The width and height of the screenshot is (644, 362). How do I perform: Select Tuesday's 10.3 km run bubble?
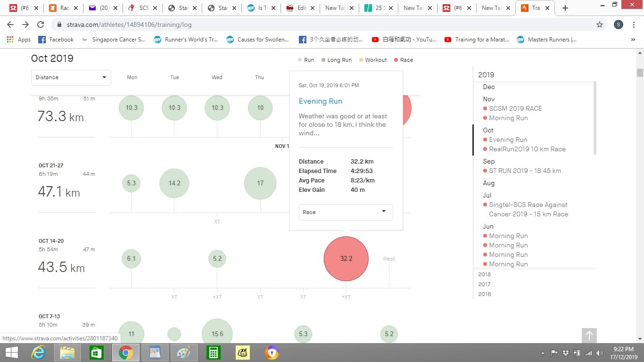click(174, 107)
